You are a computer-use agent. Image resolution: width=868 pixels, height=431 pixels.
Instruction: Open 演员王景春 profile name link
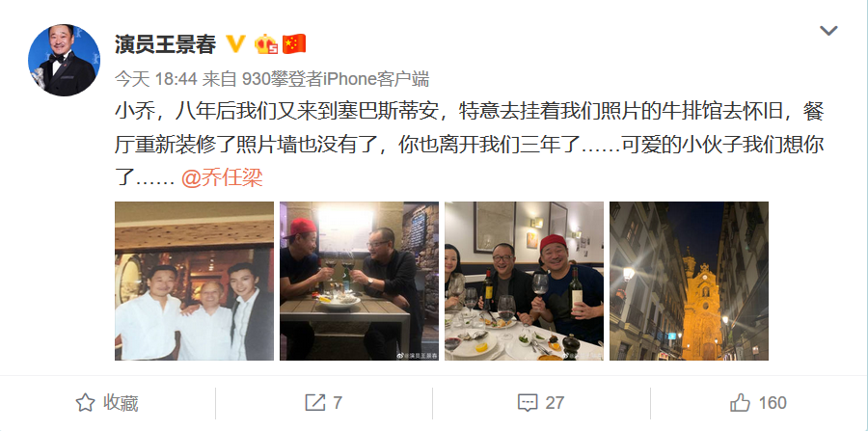click(166, 43)
